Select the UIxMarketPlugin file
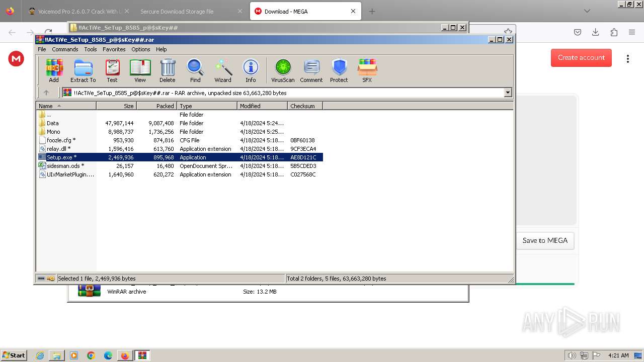The width and height of the screenshot is (644, 362). coord(180,174)
